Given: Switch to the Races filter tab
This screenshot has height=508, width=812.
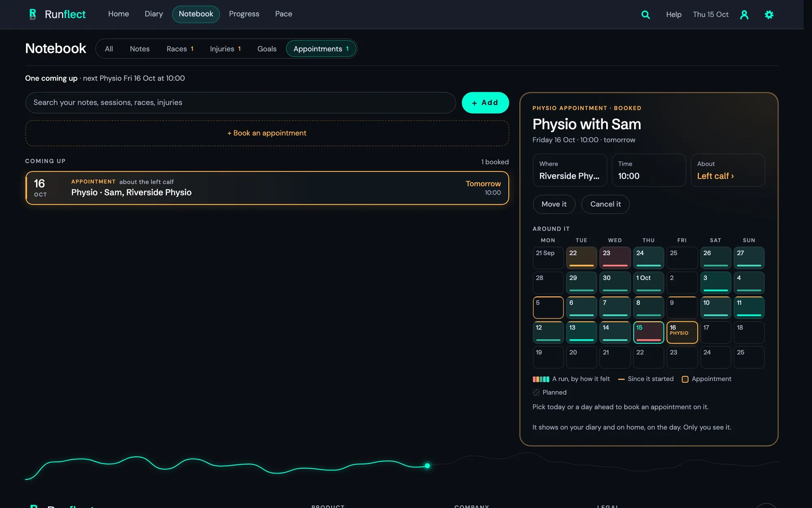Looking at the screenshot, I should click(180, 49).
